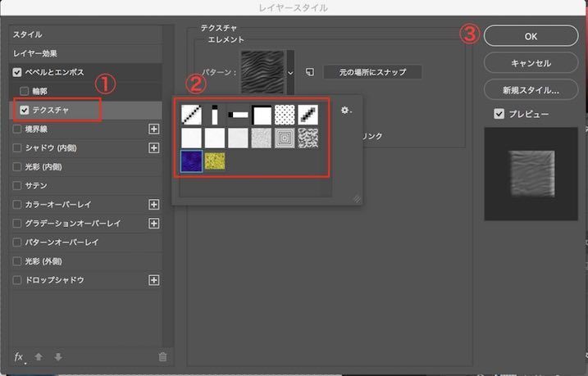Click the style preview thumbnail

point(531,174)
